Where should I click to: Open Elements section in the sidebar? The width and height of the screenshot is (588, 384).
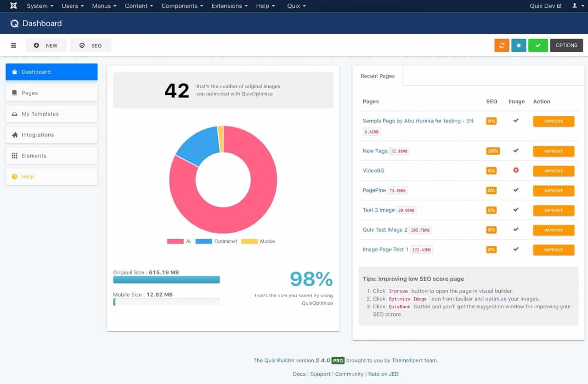click(51, 156)
